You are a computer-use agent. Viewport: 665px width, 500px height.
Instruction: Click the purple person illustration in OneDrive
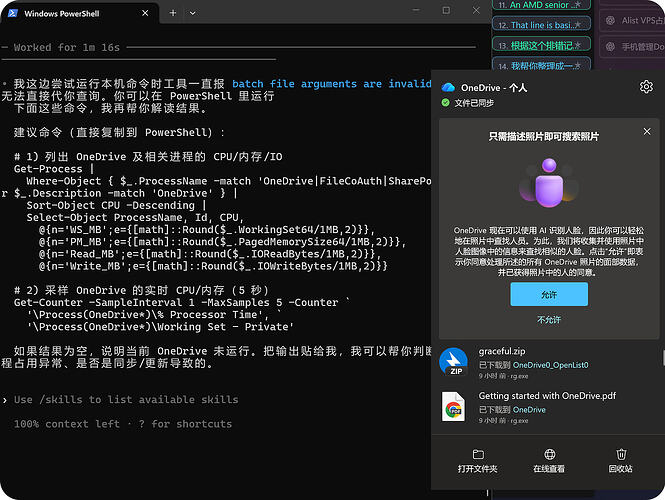pyautogui.click(x=549, y=182)
